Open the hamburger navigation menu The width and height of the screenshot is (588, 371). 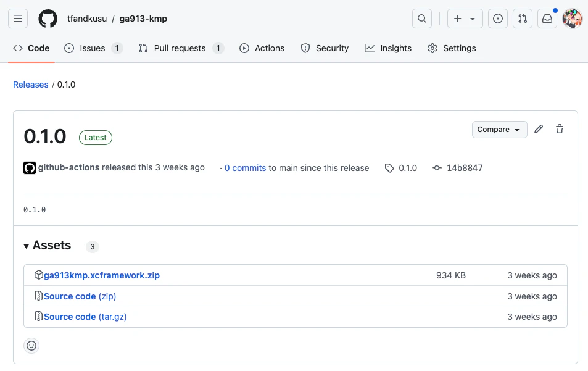[x=18, y=19]
